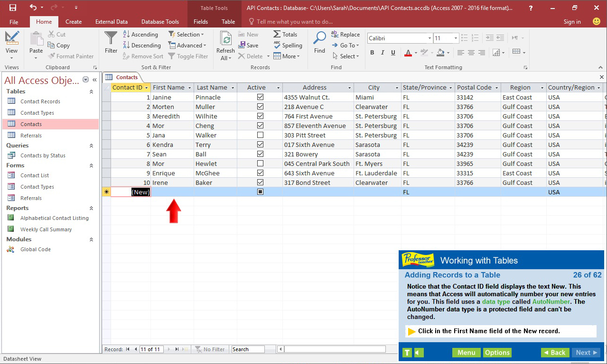607x364 pixels.
Task: Uncheck Active for Kendra Terry's record
Action: coord(260,145)
